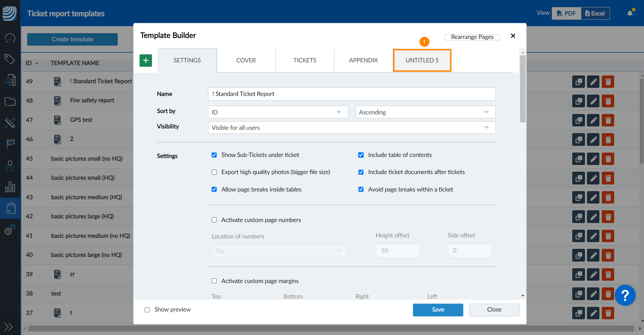Screen dimensions: 644x335
Task: Expand the Ascending sort order dropdown
Action: (x=425, y=112)
